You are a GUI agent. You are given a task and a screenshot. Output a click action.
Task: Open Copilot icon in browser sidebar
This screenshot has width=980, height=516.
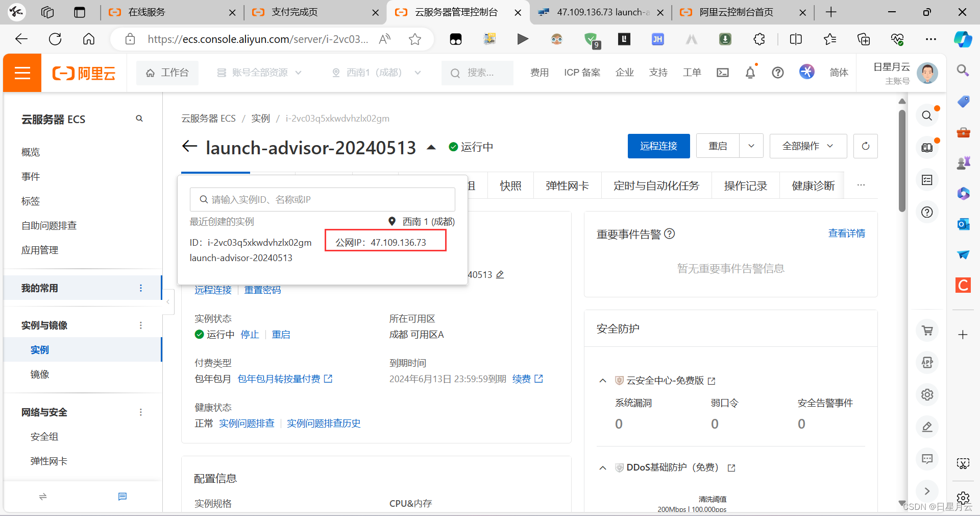(963, 39)
